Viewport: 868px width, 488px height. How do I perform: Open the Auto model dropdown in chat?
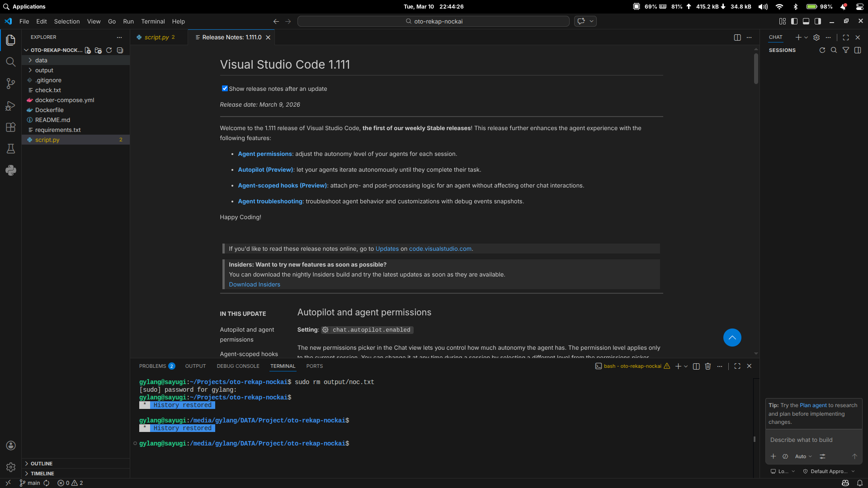803,456
